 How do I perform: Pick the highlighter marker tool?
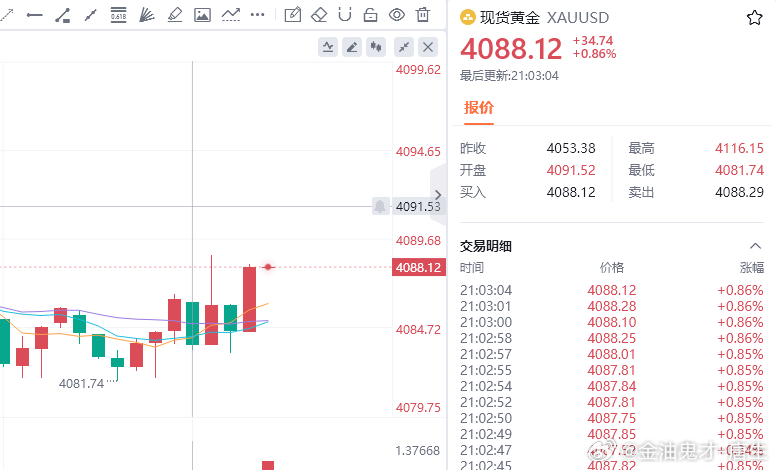click(x=174, y=15)
